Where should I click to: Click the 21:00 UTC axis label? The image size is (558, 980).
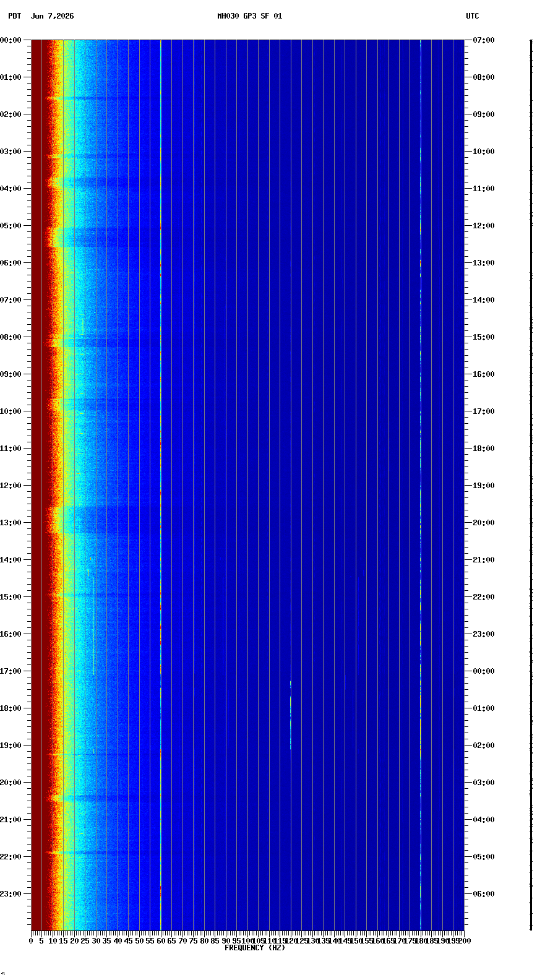tap(484, 560)
